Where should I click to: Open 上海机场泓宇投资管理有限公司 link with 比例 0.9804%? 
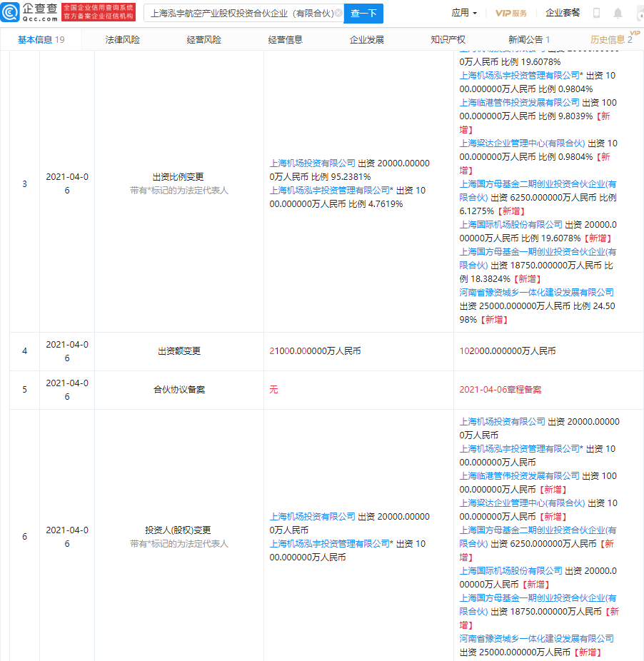[x=520, y=76]
